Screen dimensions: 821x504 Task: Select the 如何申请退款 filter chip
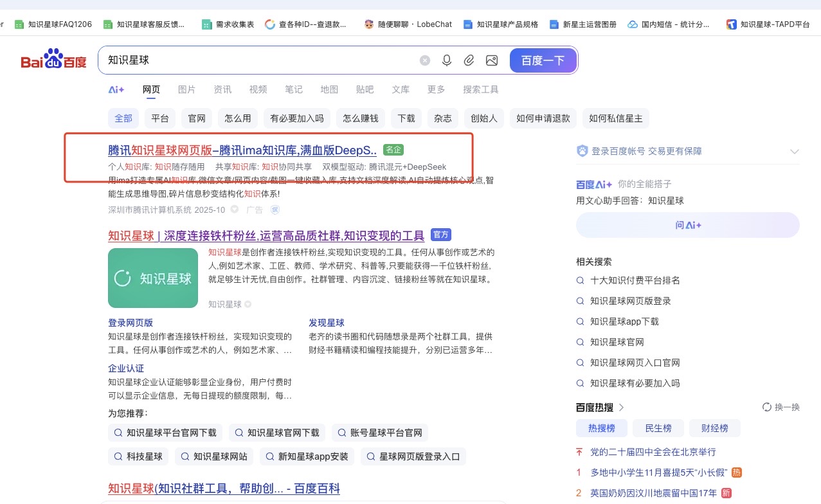pyautogui.click(x=543, y=118)
